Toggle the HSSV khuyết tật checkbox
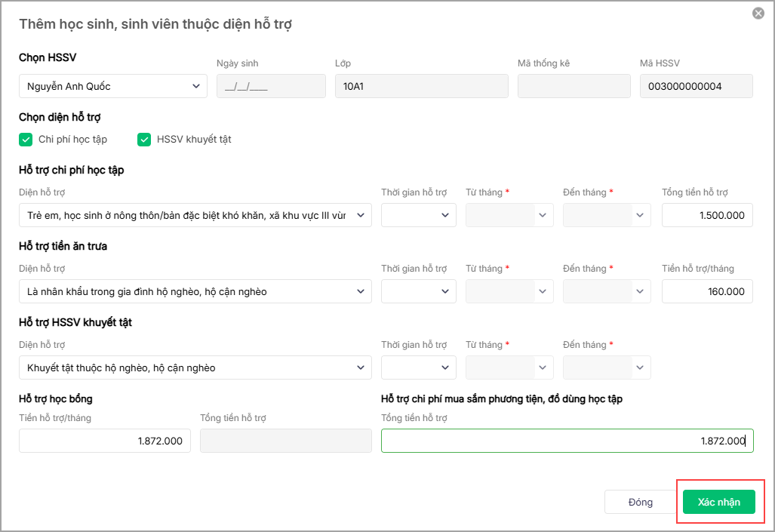775x532 pixels. [144, 140]
